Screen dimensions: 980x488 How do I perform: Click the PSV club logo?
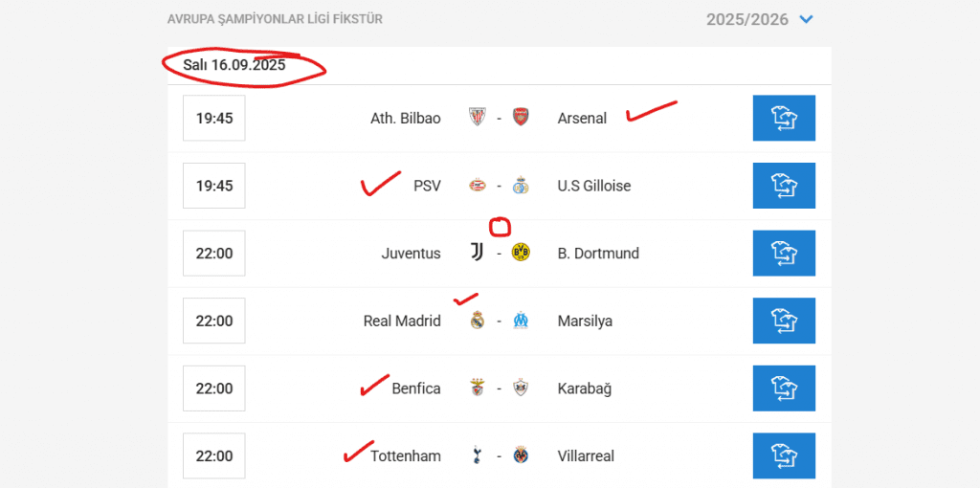[477, 186]
